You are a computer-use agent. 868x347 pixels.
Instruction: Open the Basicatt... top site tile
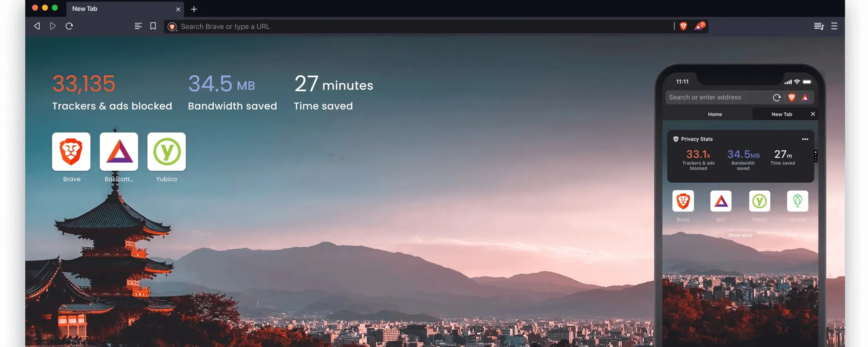pos(119,151)
